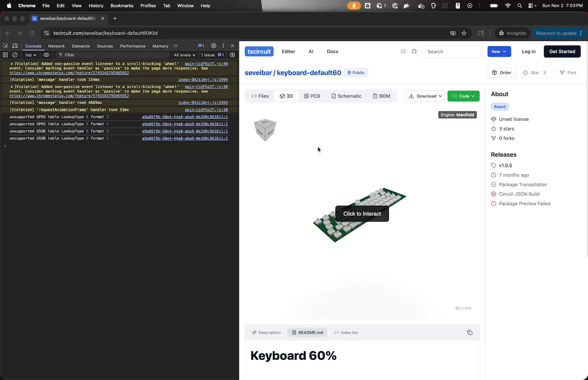Click the GitHub icon in header

414,51
